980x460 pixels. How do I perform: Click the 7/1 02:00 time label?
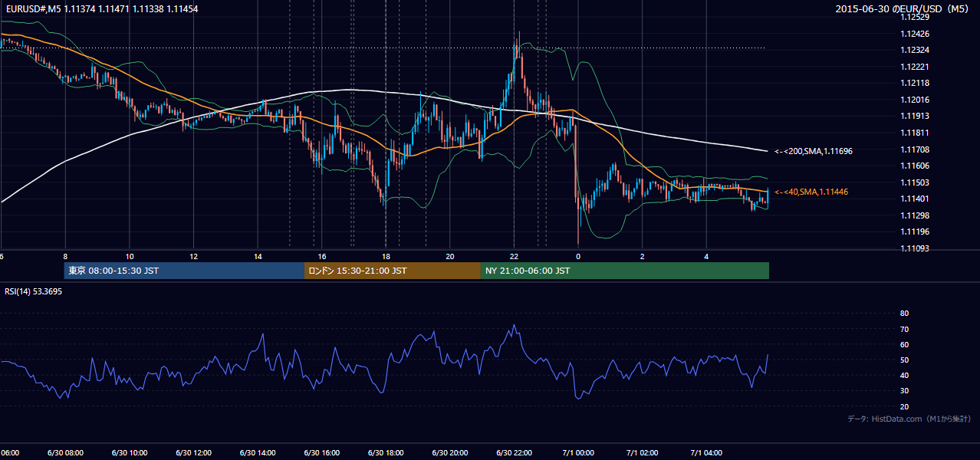pos(643,452)
